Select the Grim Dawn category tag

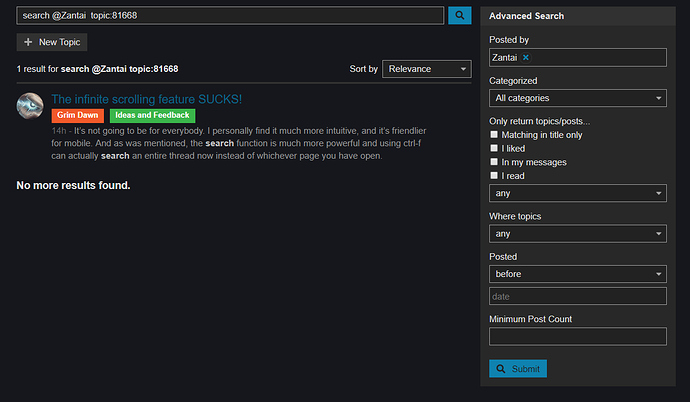click(77, 115)
